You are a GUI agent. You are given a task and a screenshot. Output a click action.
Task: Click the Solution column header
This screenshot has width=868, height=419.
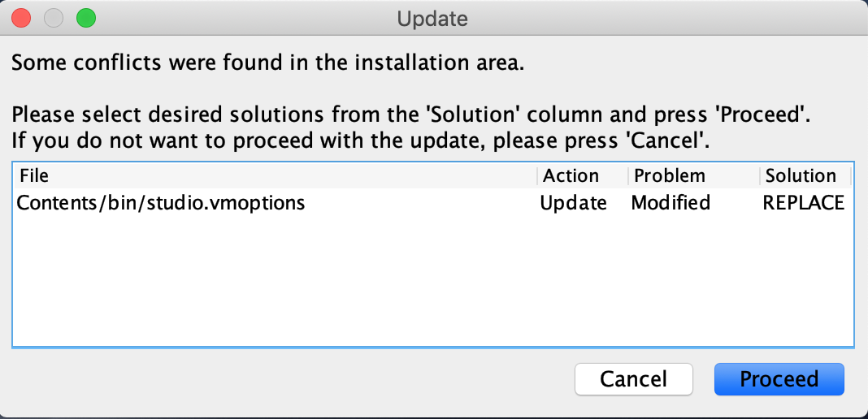pyautogui.click(x=801, y=176)
